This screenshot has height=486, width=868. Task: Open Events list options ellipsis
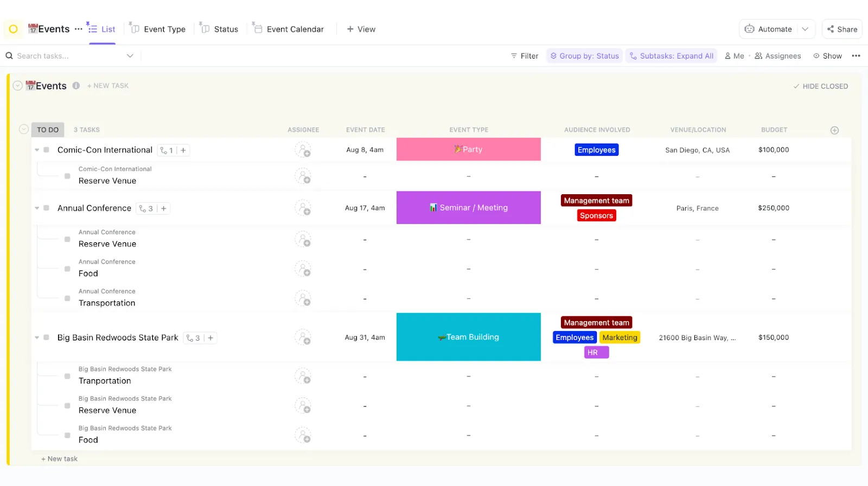(79, 29)
